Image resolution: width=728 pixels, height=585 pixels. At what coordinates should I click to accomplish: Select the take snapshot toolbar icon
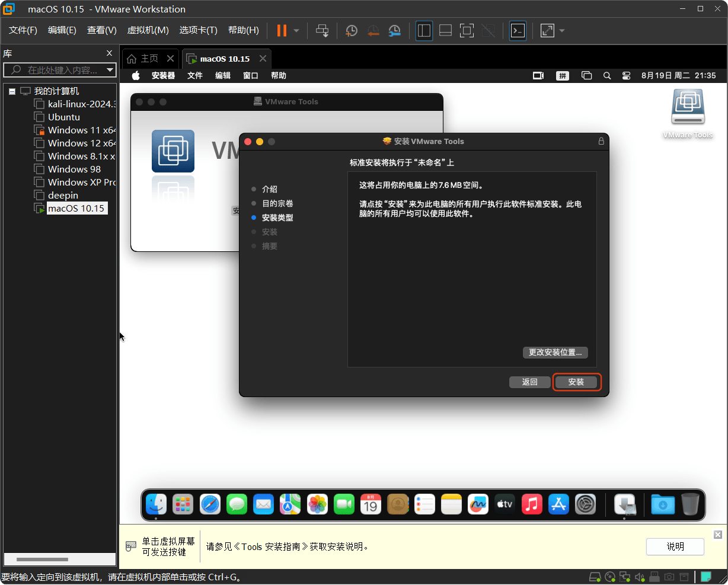point(351,30)
